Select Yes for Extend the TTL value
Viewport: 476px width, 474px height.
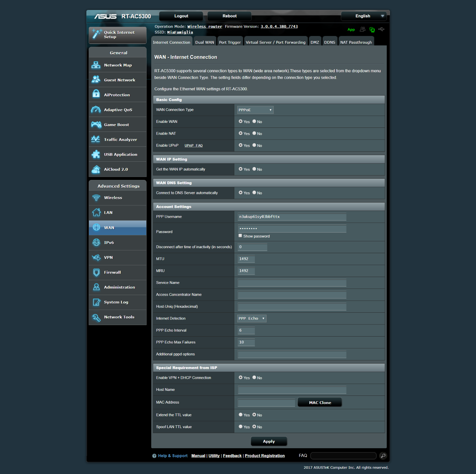coord(240,414)
